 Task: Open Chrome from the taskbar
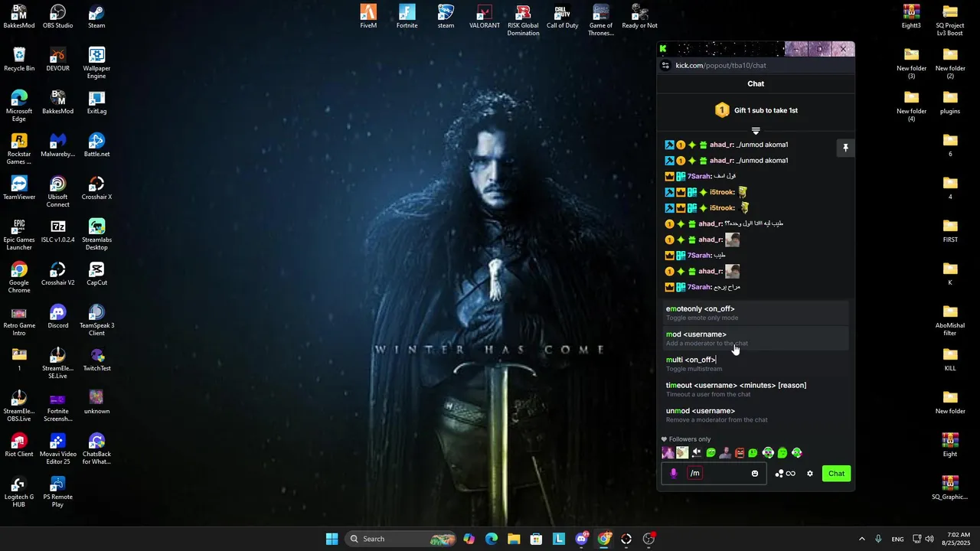pos(604,539)
